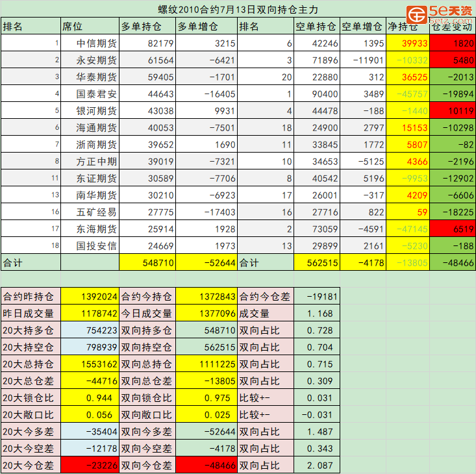
Task: Select 20大今空差 value -12178
Action: pos(90,448)
